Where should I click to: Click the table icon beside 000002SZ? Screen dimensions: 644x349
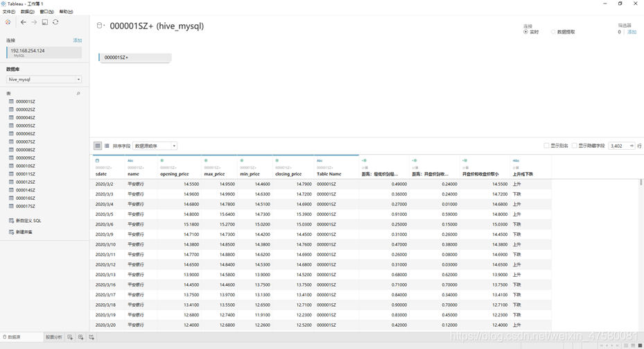click(12, 110)
